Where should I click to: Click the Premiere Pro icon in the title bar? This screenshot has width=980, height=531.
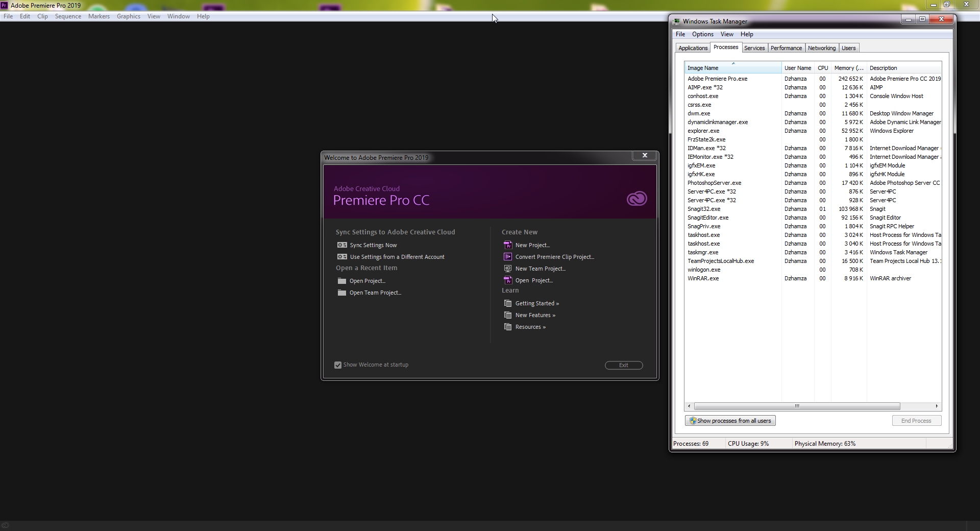4,5
